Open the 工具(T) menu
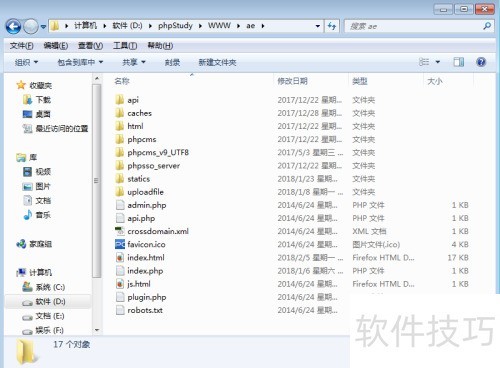Screen dimensions: 500x368 (125, 46)
